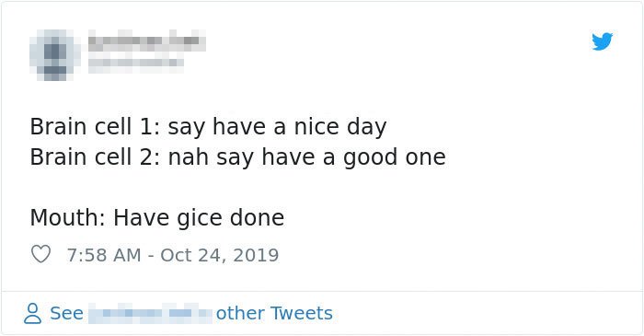Open the blurred profile avatar
This screenshot has height=336, width=644.
click(54, 54)
